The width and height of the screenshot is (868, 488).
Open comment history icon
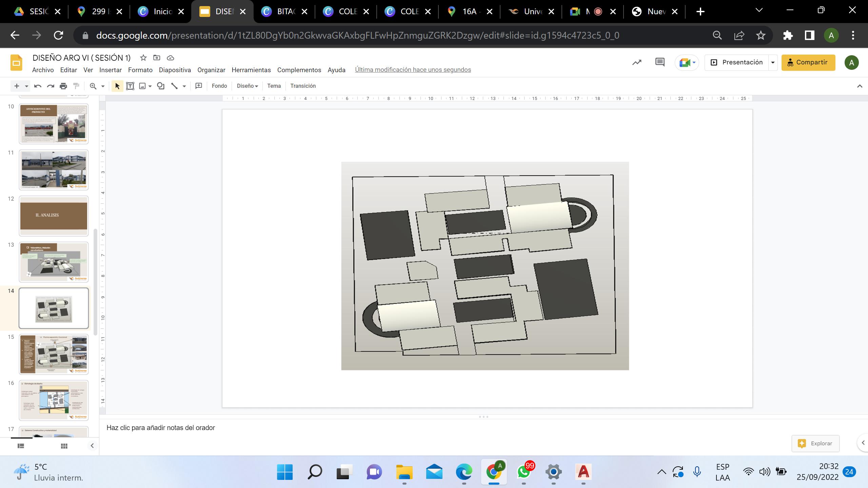point(659,62)
